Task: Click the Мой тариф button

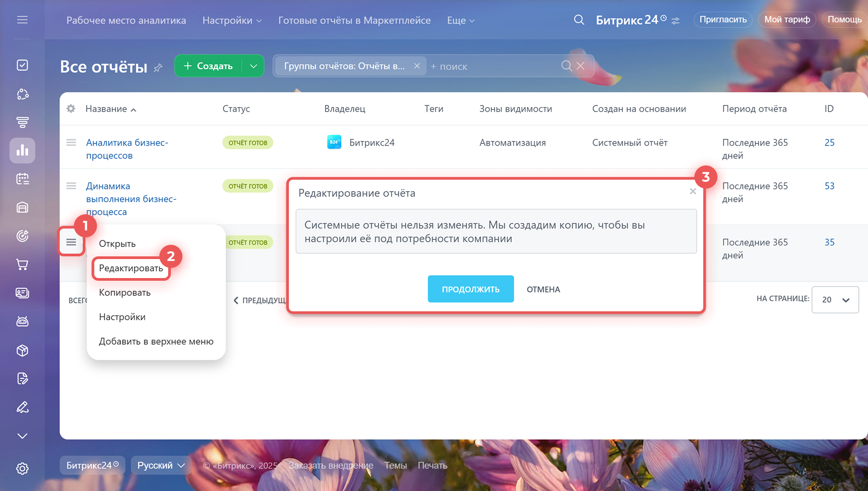Action: pos(787,19)
